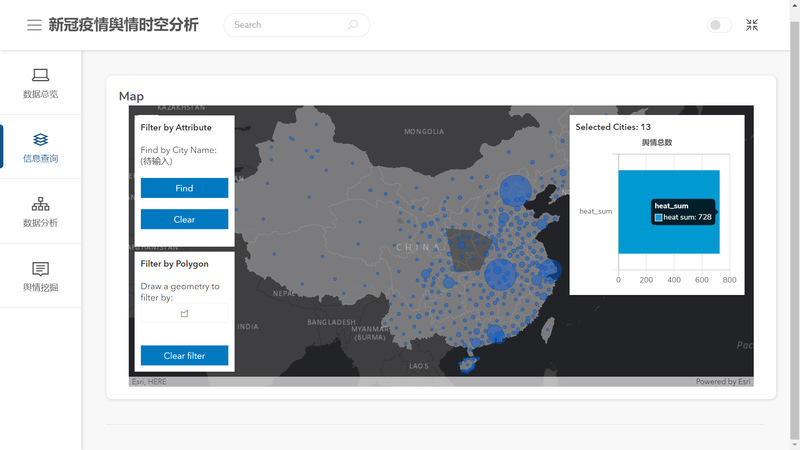Toggle the switch in the top bar
The height and width of the screenshot is (450, 800).
[719, 25]
